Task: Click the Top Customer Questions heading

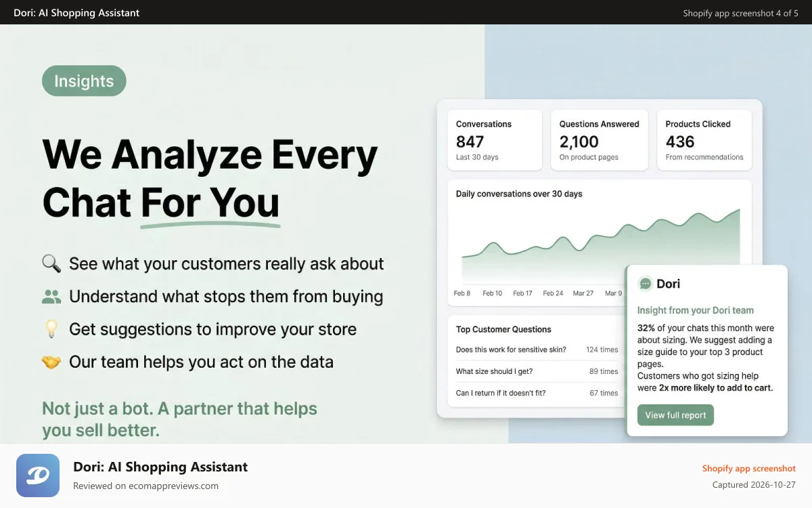Action: point(503,329)
